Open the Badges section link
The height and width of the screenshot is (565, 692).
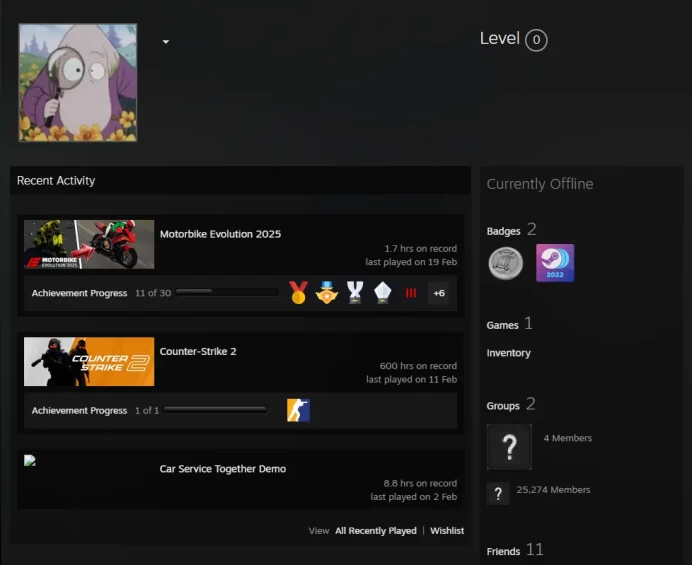pyautogui.click(x=504, y=231)
